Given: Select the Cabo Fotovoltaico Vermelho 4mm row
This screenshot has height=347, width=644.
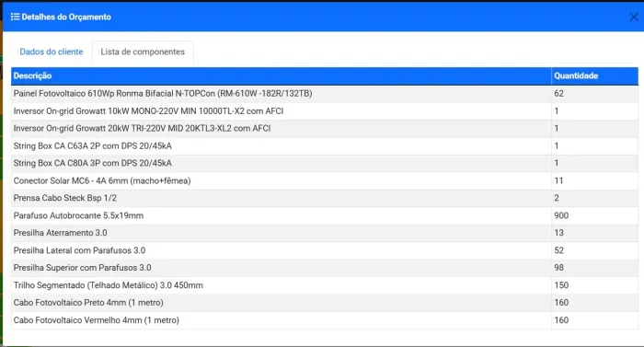Looking at the screenshot, I should (x=325, y=320).
